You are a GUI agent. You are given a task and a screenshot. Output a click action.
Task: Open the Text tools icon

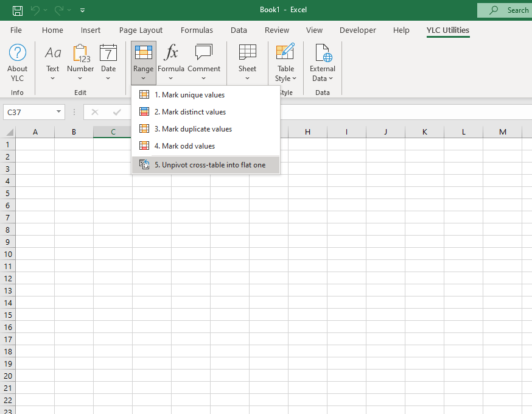[53, 54]
